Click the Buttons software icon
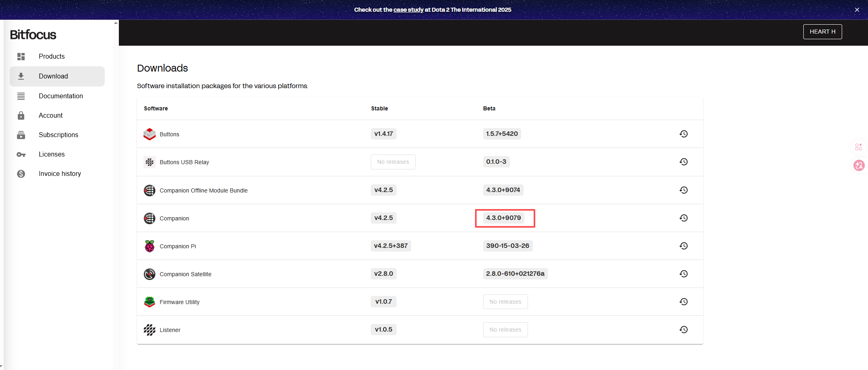868x370 pixels. click(150, 134)
